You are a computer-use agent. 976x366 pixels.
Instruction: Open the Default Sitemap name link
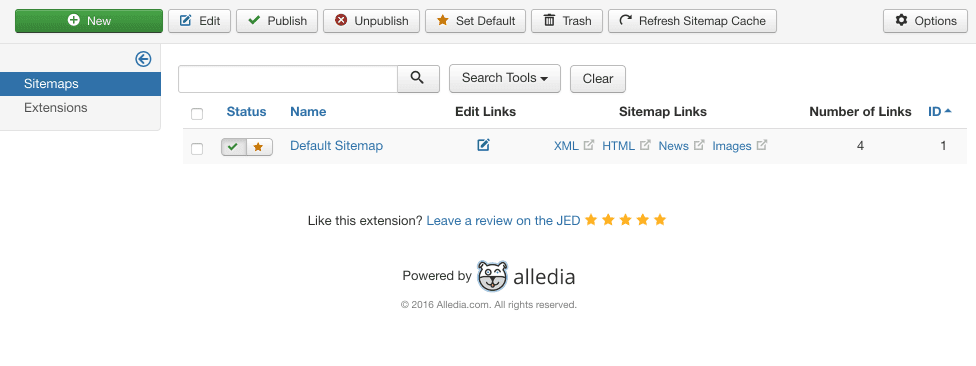click(336, 146)
